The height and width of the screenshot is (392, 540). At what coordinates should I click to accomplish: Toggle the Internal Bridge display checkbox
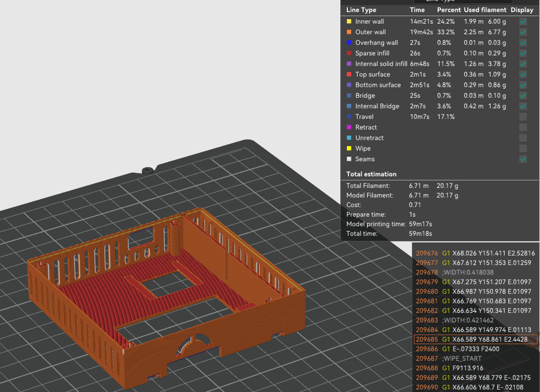pos(523,106)
